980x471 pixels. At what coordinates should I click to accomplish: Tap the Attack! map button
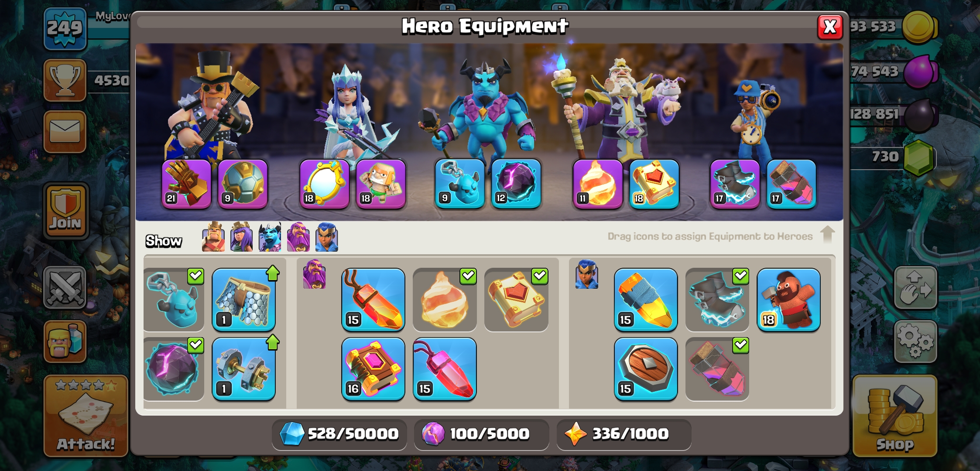[86, 416]
